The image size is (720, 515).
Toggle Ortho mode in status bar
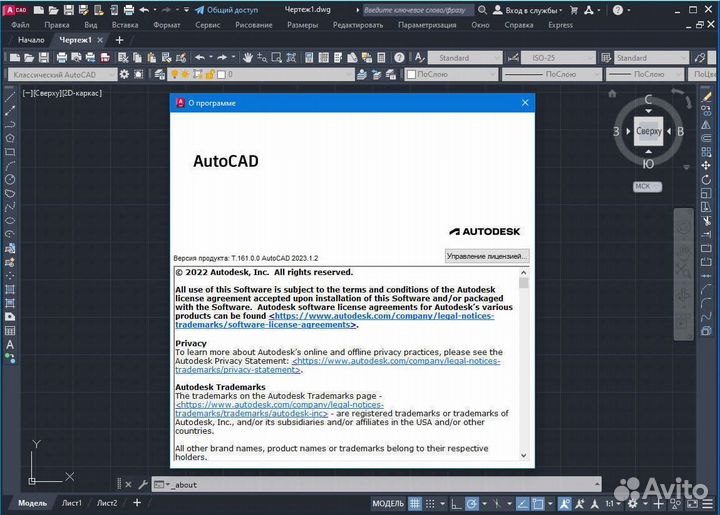(x=456, y=504)
